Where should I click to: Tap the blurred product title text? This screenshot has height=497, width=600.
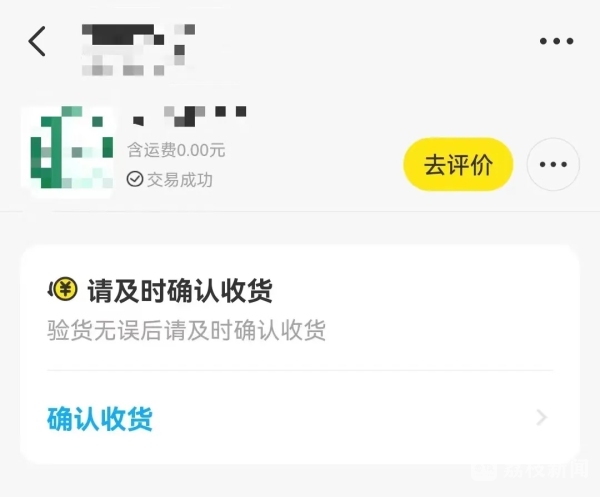click(189, 116)
